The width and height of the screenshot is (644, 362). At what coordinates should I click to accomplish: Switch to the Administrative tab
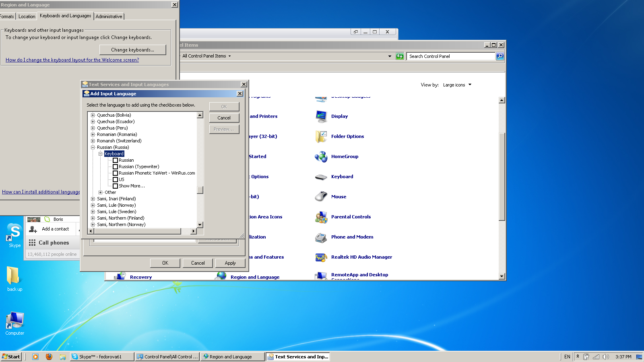[x=109, y=16]
